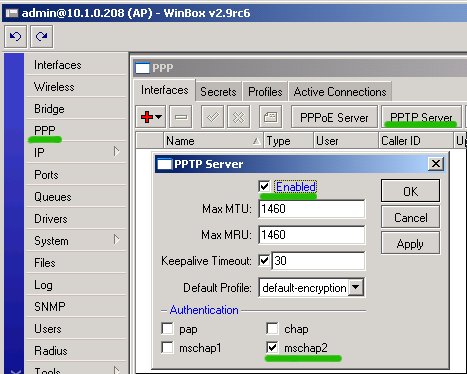Click the Enable checkmark icon
The width and height of the screenshot is (467, 374).
[x=213, y=117]
